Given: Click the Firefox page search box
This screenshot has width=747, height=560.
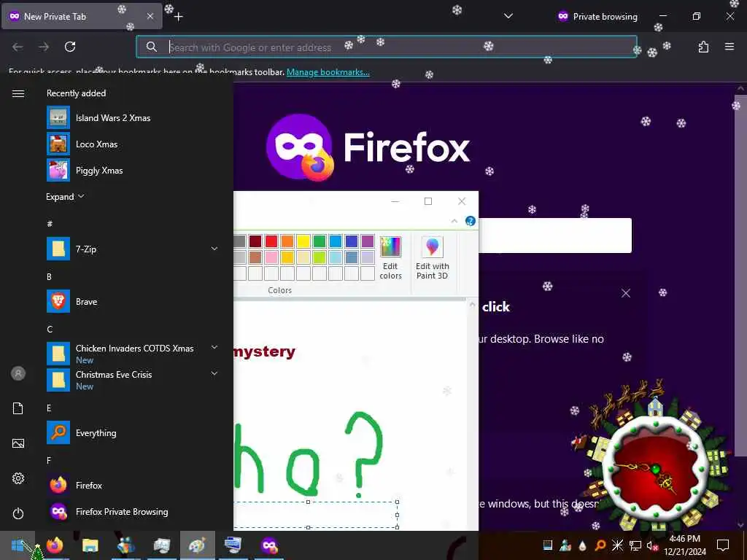Looking at the screenshot, I should 555,236.
